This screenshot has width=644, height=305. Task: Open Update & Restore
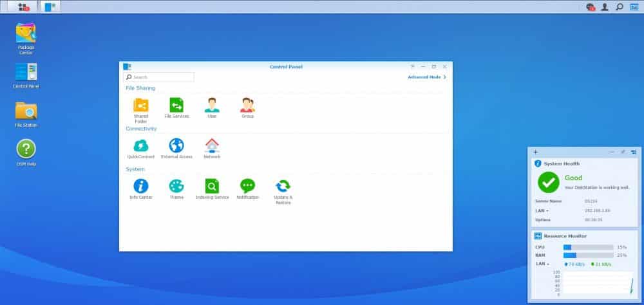(x=283, y=192)
